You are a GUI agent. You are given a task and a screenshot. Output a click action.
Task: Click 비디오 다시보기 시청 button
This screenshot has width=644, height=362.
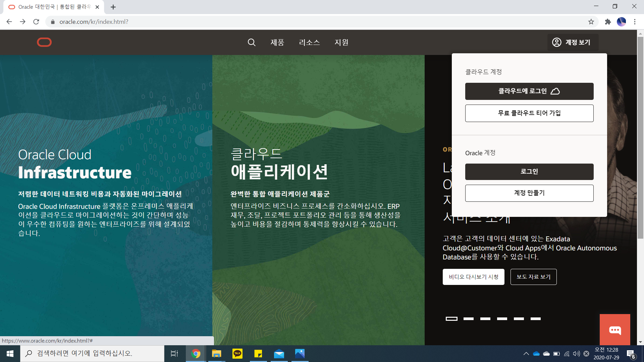474,277
